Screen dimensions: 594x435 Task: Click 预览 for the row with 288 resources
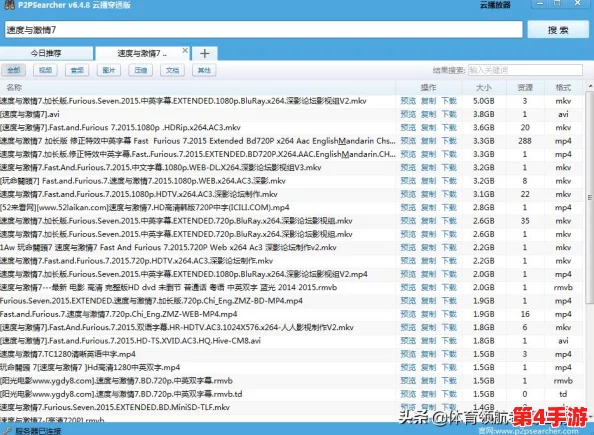point(408,141)
